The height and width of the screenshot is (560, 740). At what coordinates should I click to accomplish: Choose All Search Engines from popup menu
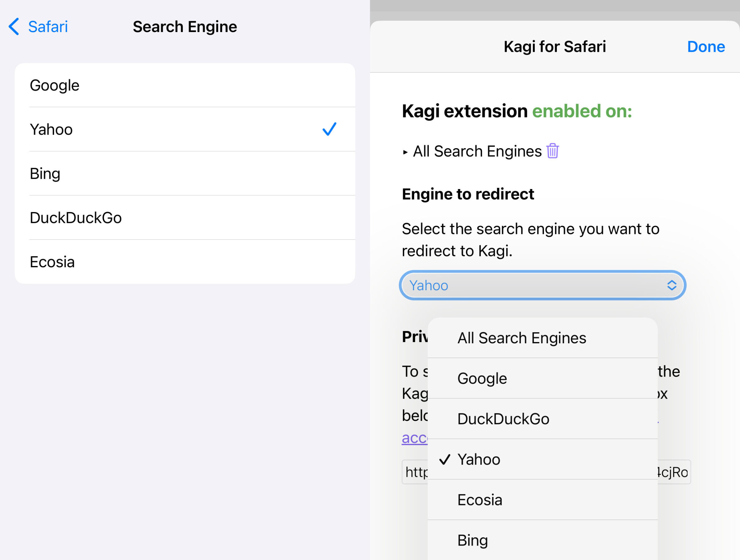522,338
